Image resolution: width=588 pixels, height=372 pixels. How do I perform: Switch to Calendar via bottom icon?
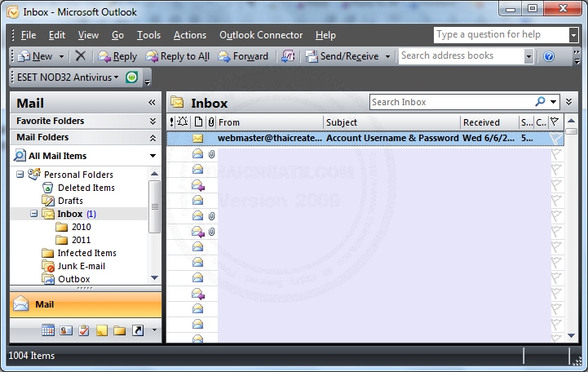[x=48, y=330]
